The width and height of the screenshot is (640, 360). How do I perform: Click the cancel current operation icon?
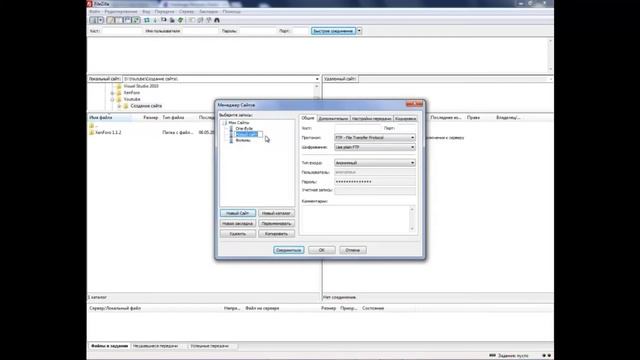[164, 20]
